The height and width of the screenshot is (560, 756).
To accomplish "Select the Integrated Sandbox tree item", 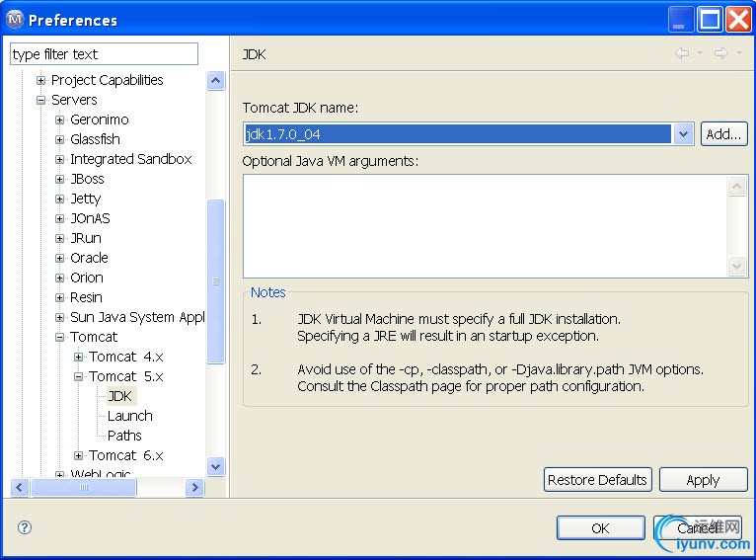I will (x=131, y=159).
